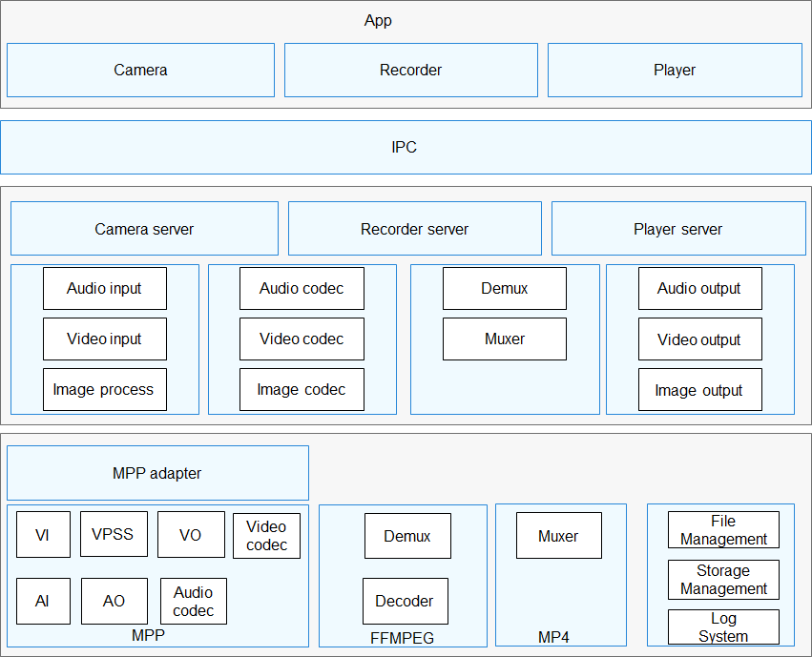This screenshot has height=657, width=812.
Task: Select the Image process box
Action: click(104, 389)
